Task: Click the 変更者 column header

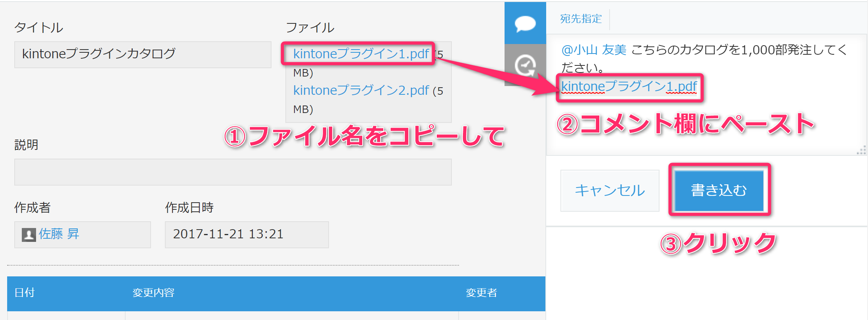Action: [481, 293]
